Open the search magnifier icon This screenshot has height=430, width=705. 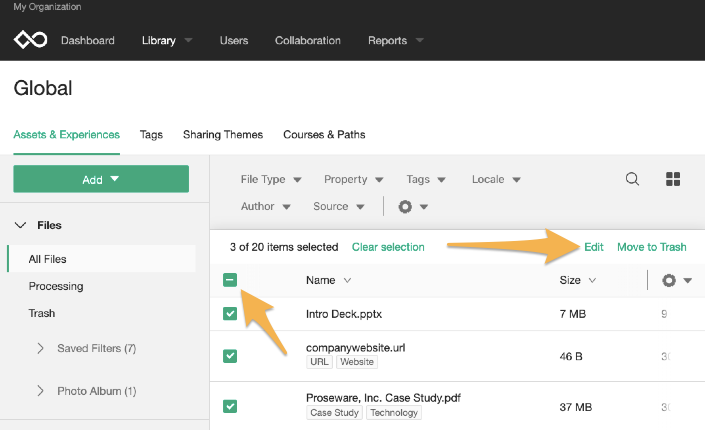(632, 179)
